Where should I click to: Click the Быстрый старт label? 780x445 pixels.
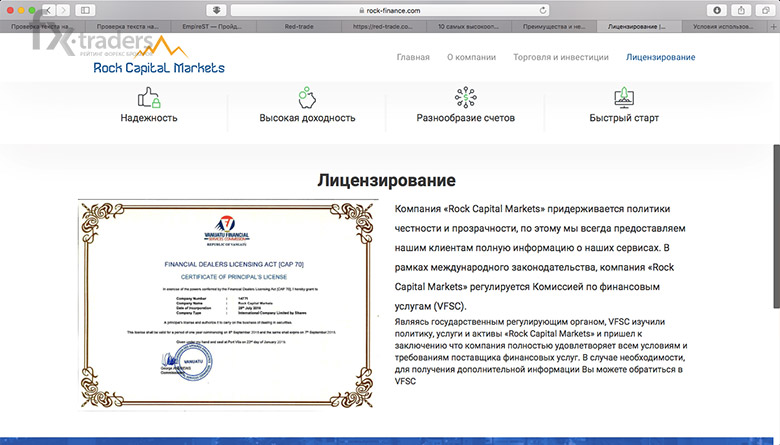pyautogui.click(x=624, y=118)
